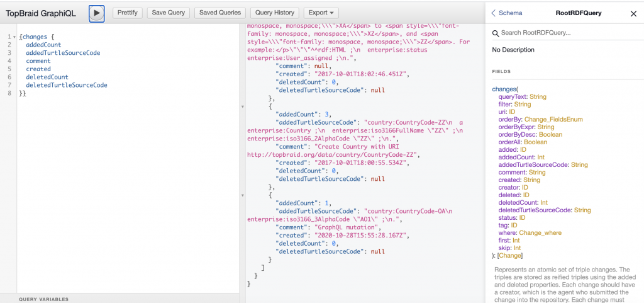Open the Export dropdown menu

pyautogui.click(x=321, y=13)
